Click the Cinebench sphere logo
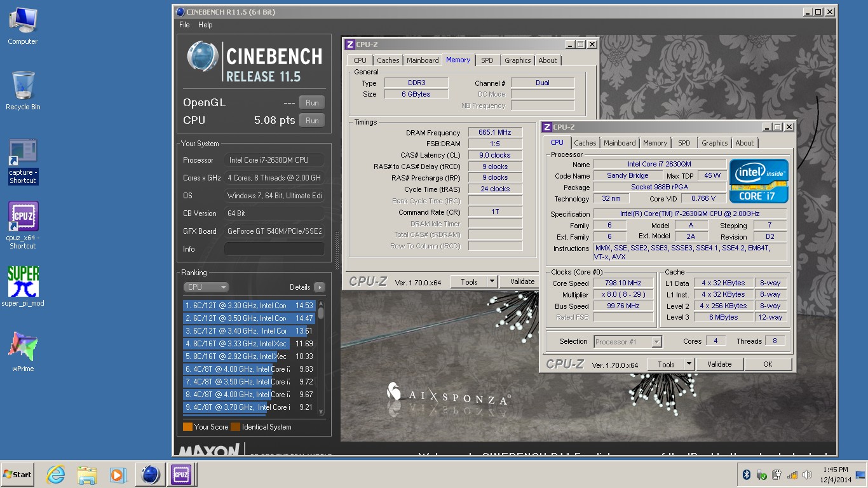This screenshot has width=868, height=488. click(203, 57)
